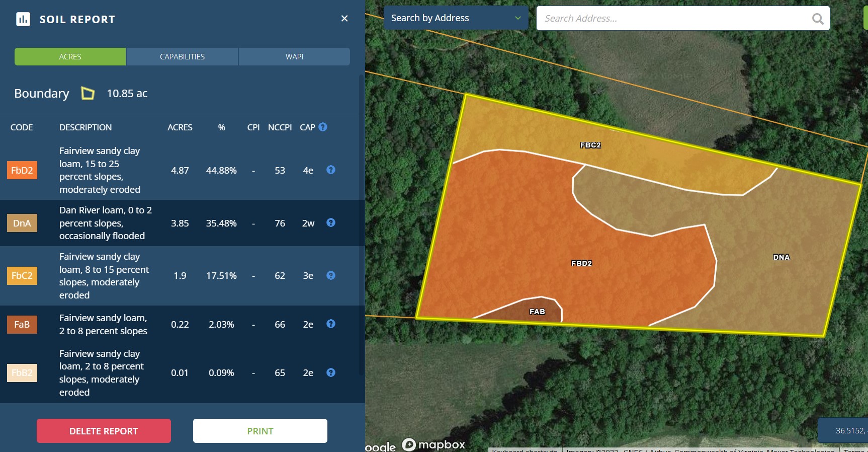Click the search magnifier icon

[818, 19]
